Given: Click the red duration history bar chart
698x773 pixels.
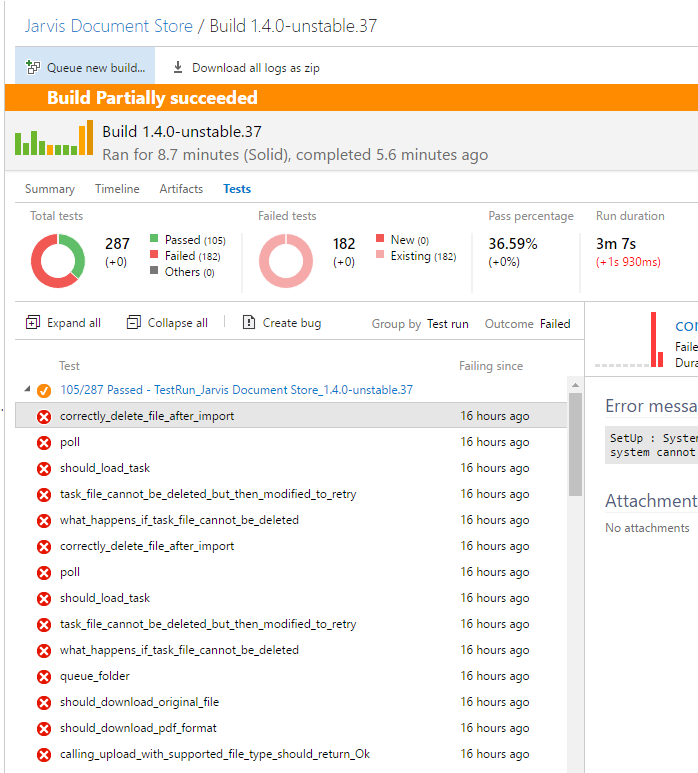Looking at the screenshot, I should point(629,340).
